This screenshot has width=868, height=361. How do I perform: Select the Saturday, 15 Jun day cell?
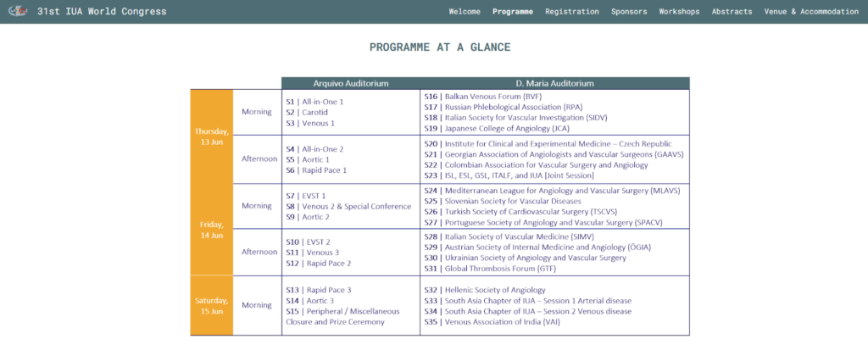[x=211, y=305]
